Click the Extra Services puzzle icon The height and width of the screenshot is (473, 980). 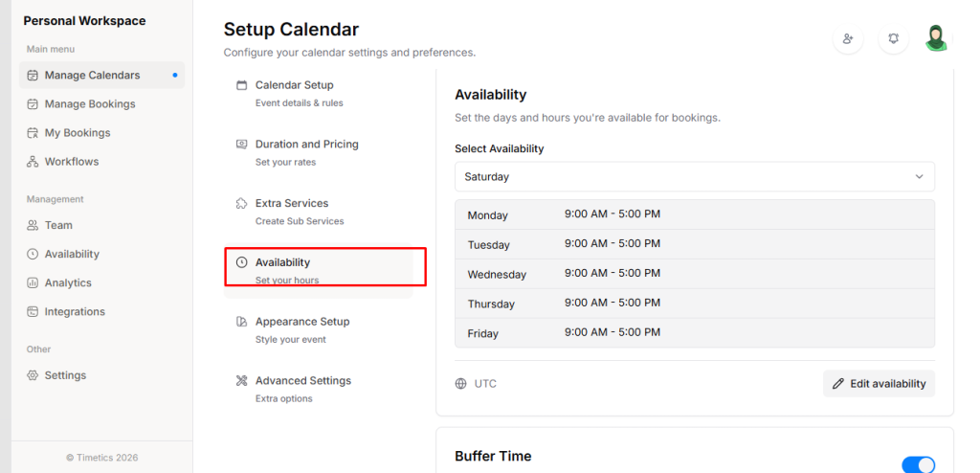click(x=242, y=204)
